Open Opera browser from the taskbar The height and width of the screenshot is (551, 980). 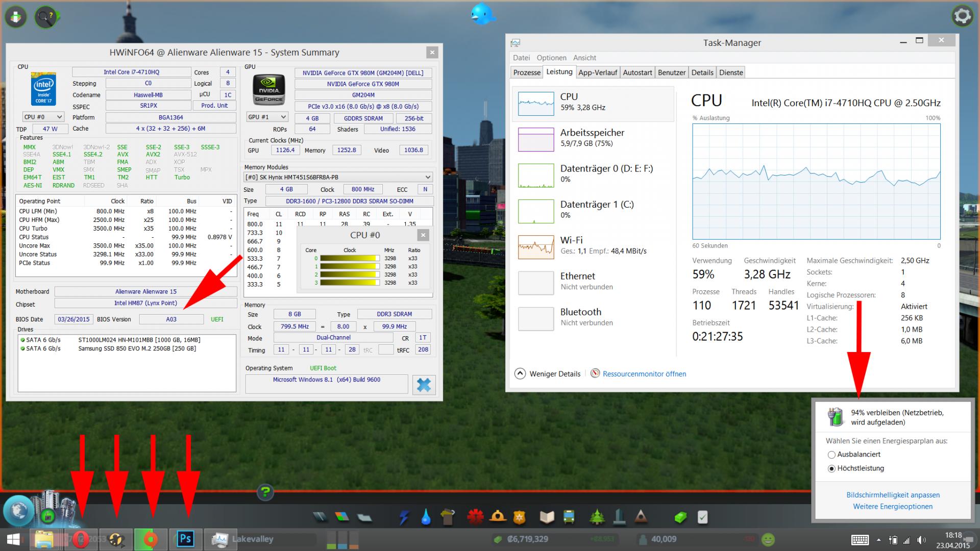80,539
